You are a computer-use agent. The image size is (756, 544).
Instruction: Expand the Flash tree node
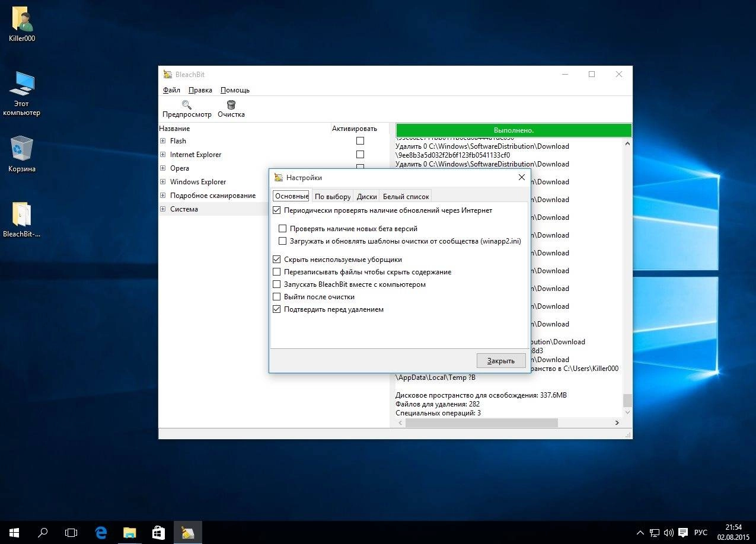pyautogui.click(x=163, y=141)
